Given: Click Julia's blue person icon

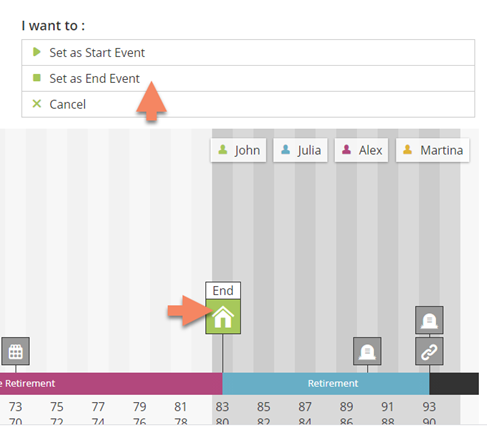Looking at the screenshot, I should point(285,150).
